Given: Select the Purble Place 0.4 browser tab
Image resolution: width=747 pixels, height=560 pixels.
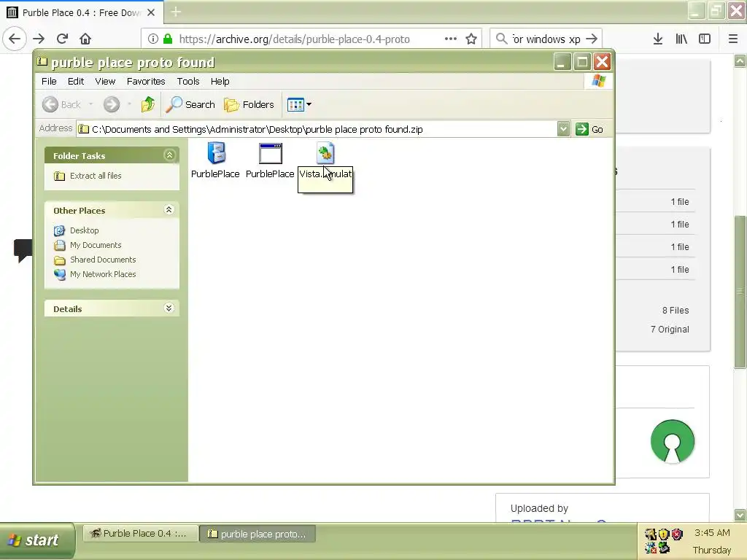Looking at the screenshot, I should coord(82,12).
